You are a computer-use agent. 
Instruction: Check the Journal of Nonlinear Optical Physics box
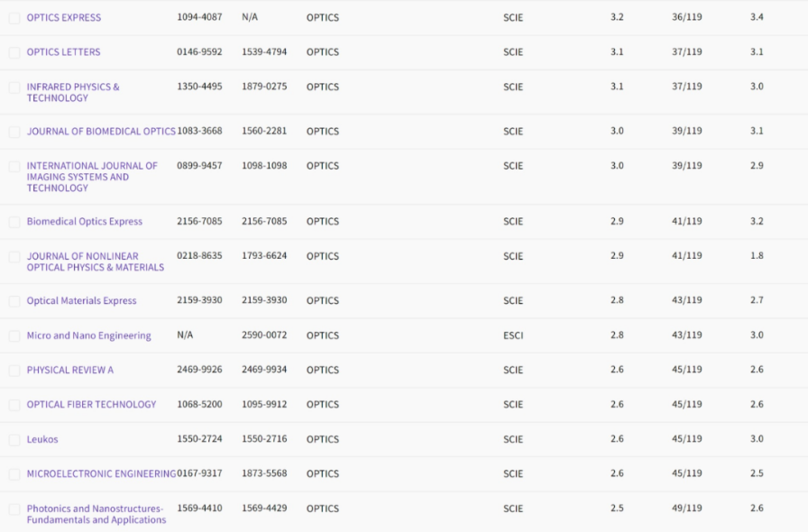point(14,257)
